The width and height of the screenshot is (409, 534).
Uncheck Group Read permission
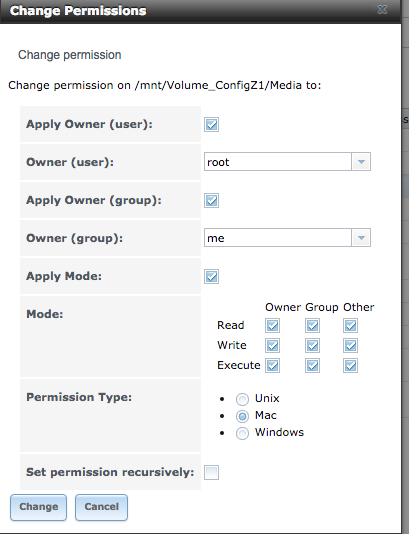[312, 326]
